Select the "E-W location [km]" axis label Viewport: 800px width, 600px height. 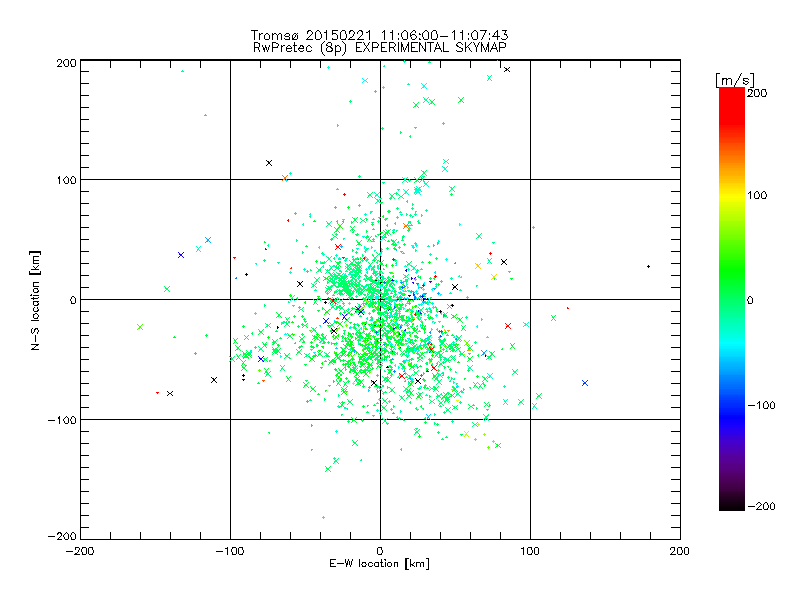point(379,563)
